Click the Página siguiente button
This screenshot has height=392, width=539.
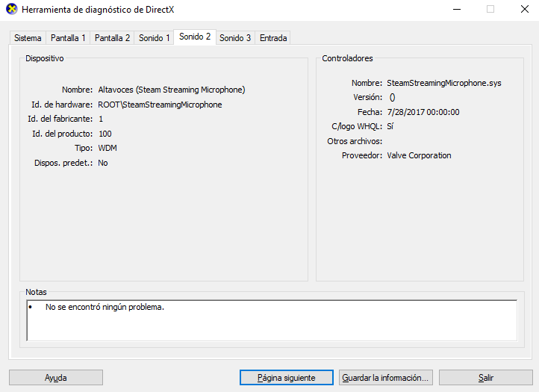[287, 378]
